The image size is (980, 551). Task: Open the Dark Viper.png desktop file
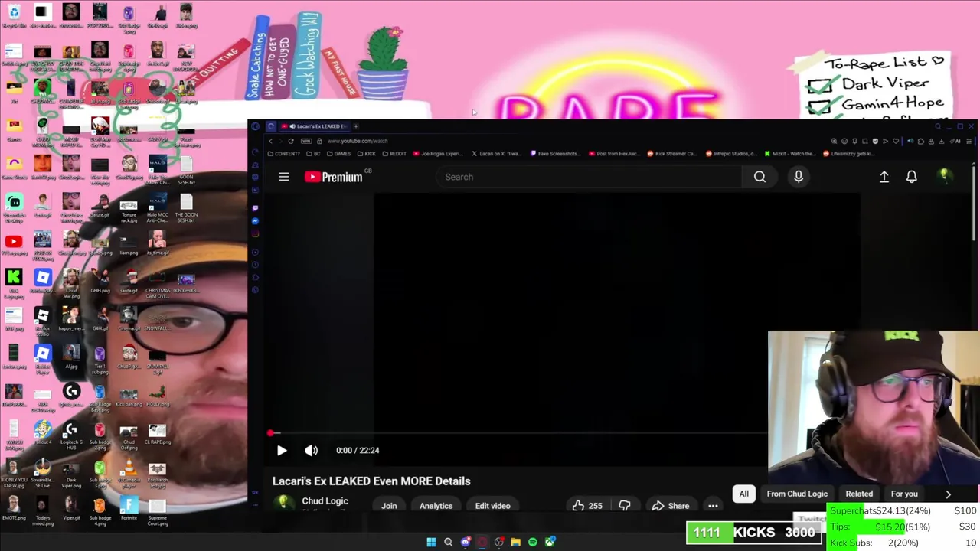71,474
